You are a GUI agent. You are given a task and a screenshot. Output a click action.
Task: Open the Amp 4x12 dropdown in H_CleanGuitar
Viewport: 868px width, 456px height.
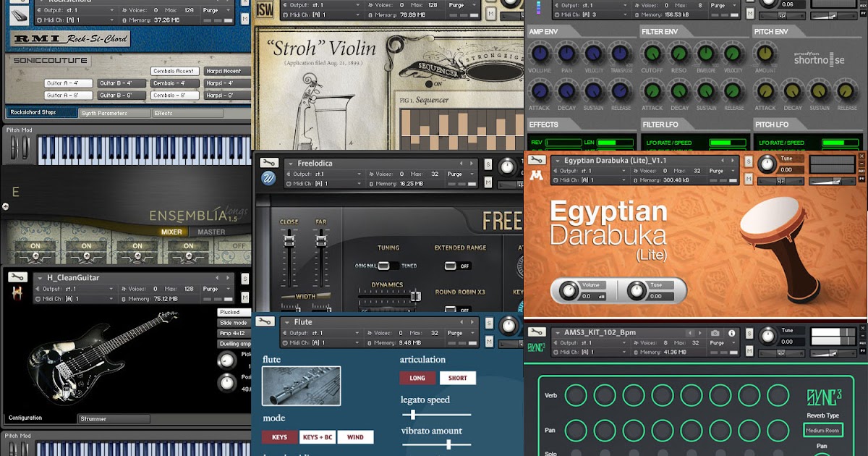(x=233, y=333)
